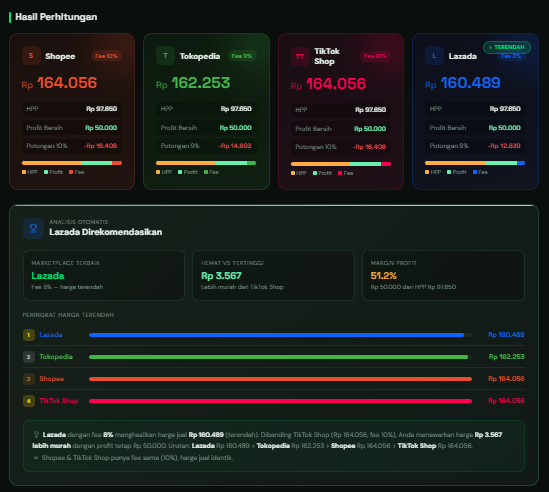Screen dimensions: 549x492
Task: Click TikTok Shop name in ranking list
Action: point(58,401)
